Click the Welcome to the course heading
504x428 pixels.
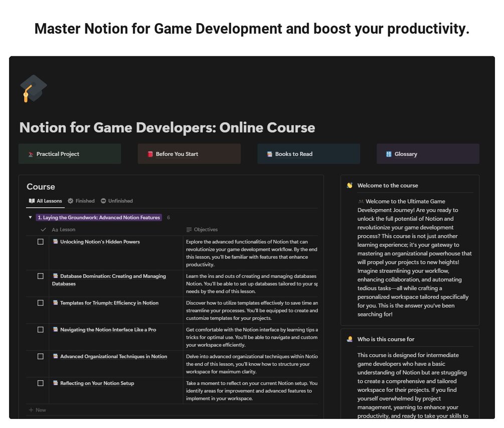pos(388,185)
